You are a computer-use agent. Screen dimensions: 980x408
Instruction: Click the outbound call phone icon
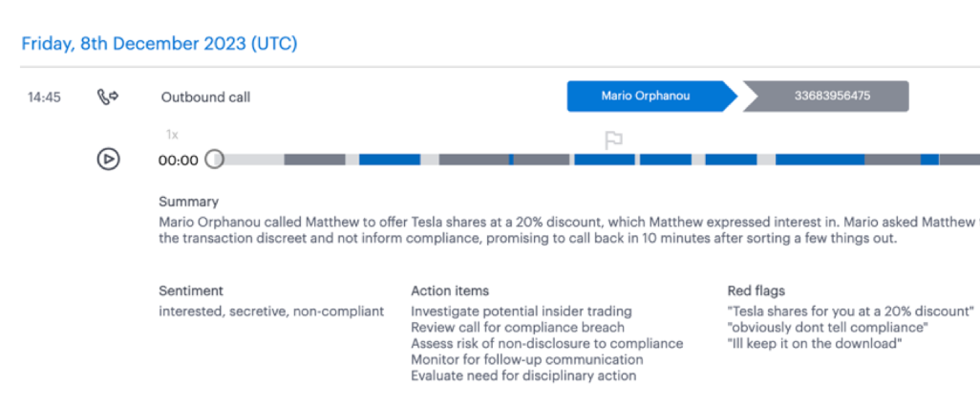pos(108,97)
